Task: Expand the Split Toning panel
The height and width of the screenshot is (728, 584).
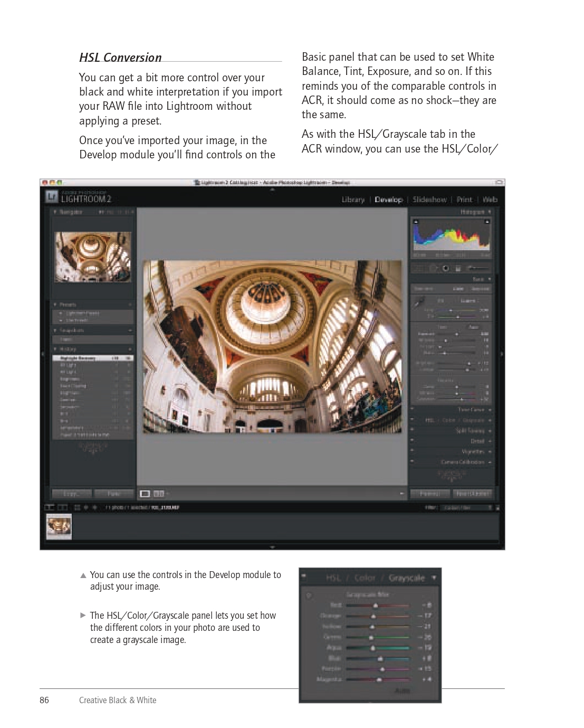Action: coord(490,431)
